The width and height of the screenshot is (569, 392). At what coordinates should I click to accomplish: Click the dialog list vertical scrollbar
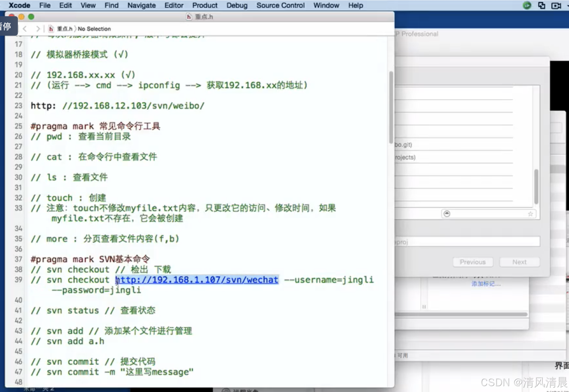[x=536, y=187]
